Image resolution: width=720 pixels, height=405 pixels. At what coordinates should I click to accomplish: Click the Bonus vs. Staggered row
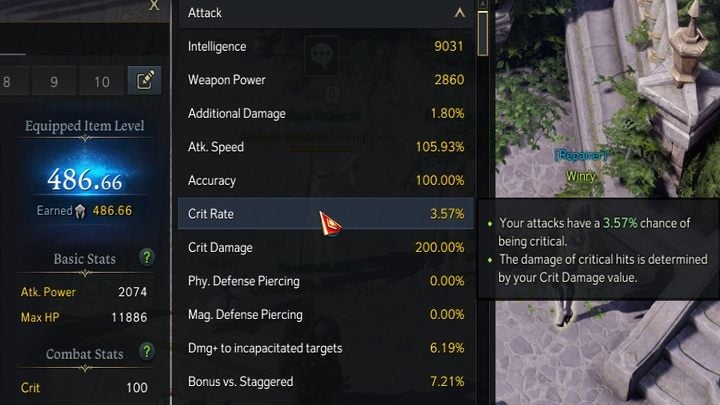click(x=326, y=382)
